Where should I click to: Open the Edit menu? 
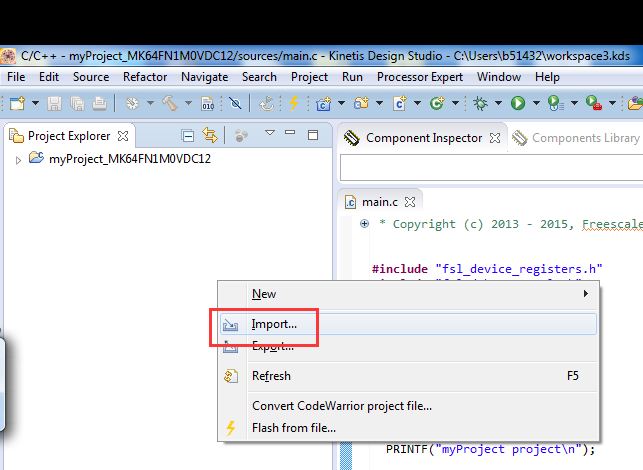[x=49, y=77]
